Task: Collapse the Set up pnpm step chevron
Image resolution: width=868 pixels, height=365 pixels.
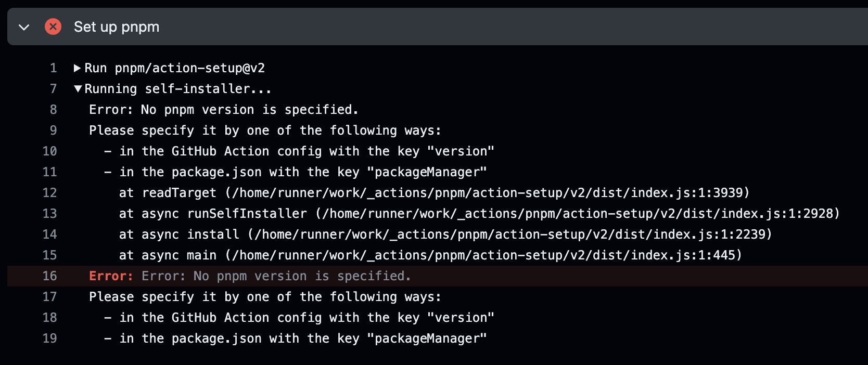Action: pyautogui.click(x=24, y=27)
